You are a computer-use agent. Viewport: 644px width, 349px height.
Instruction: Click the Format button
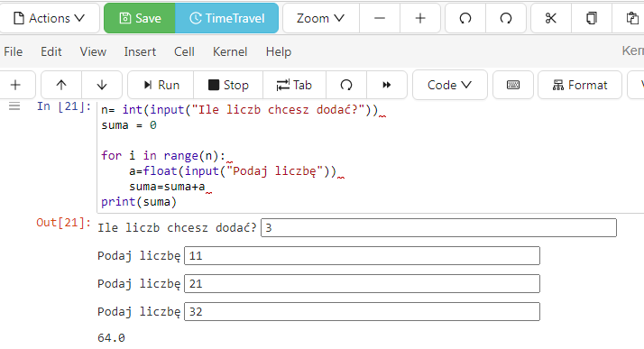coord(580,85)
